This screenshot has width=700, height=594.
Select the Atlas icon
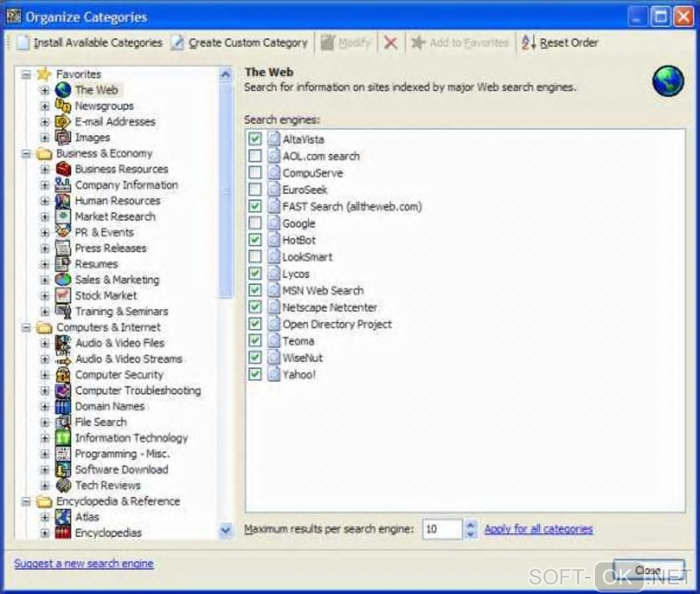63,516
